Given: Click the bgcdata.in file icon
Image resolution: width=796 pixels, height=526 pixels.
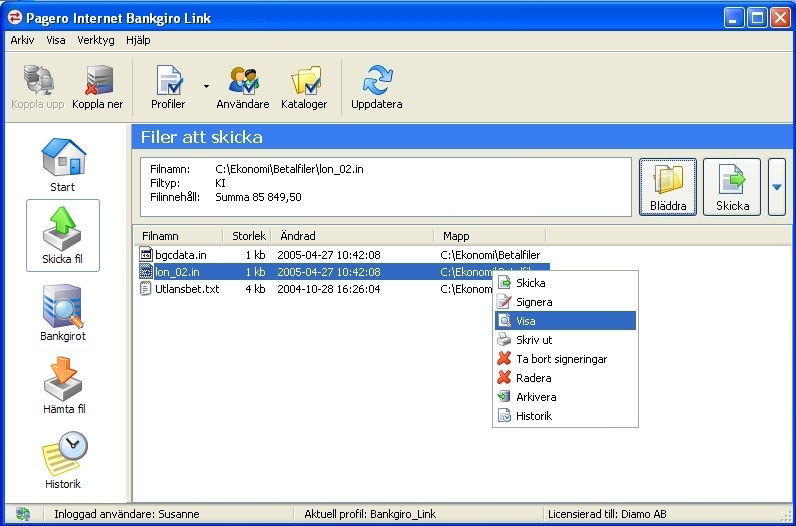Looking at the screenshot, I should [x=146, y=254].
